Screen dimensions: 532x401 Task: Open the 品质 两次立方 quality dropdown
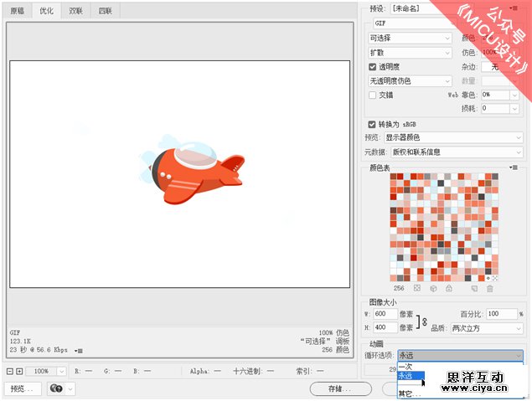(x=487, y=328)
